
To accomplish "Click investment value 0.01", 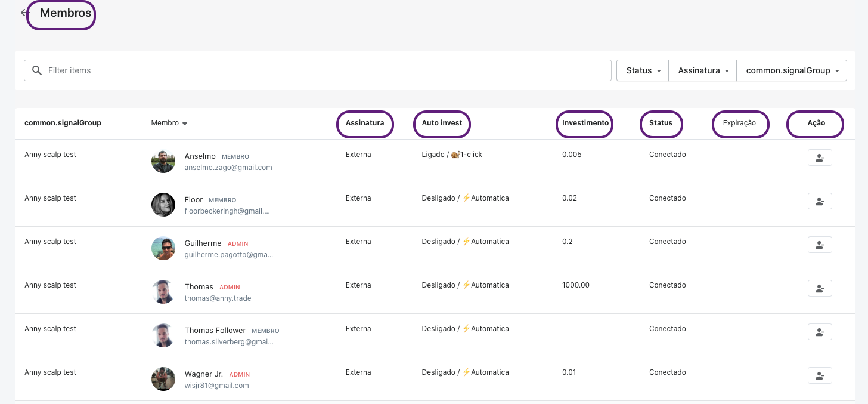I will coord(569,372).
